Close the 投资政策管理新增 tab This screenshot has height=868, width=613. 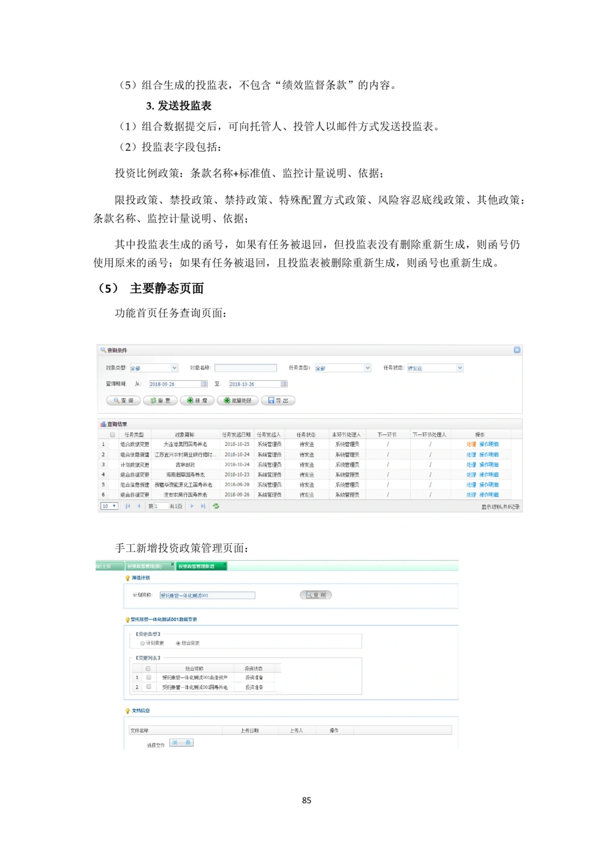coord(224,564)
